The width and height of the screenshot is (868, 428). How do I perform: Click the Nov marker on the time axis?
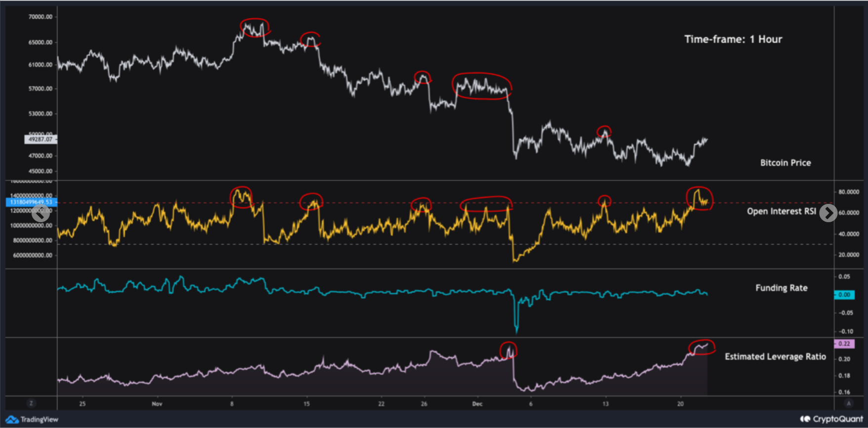pyautogui.click(x=157, y=404)
